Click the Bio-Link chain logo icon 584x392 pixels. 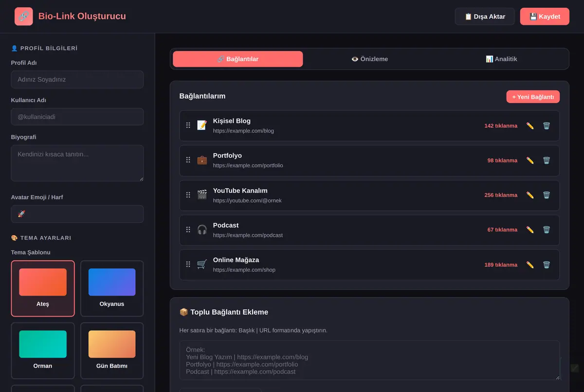click(24, 17)
